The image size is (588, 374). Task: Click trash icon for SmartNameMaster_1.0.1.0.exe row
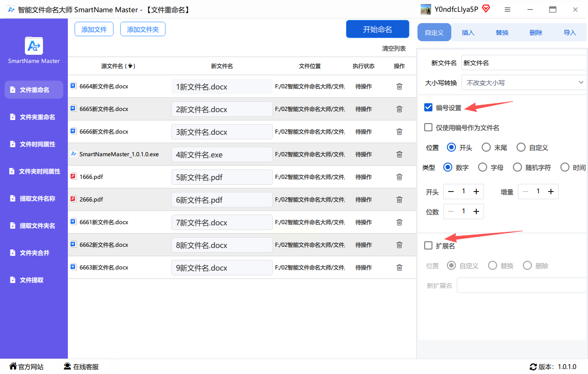tap(399, 154)
